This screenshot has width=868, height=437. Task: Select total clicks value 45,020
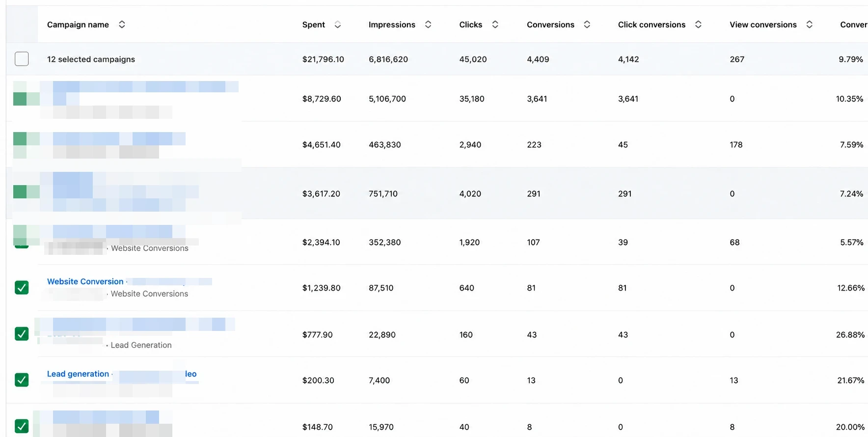[x=473, y=59]
